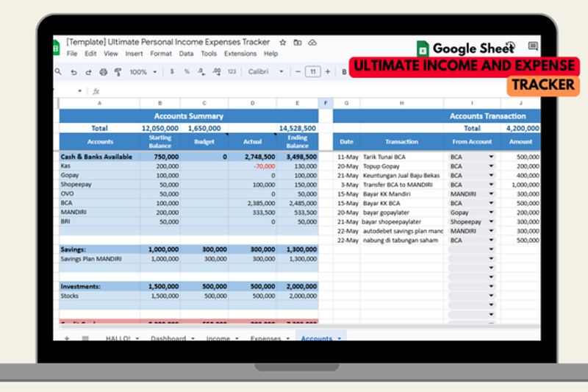Screen dimensions: 588x392
Task: Click the font size 11 field
Action: (x=313, y=71)
